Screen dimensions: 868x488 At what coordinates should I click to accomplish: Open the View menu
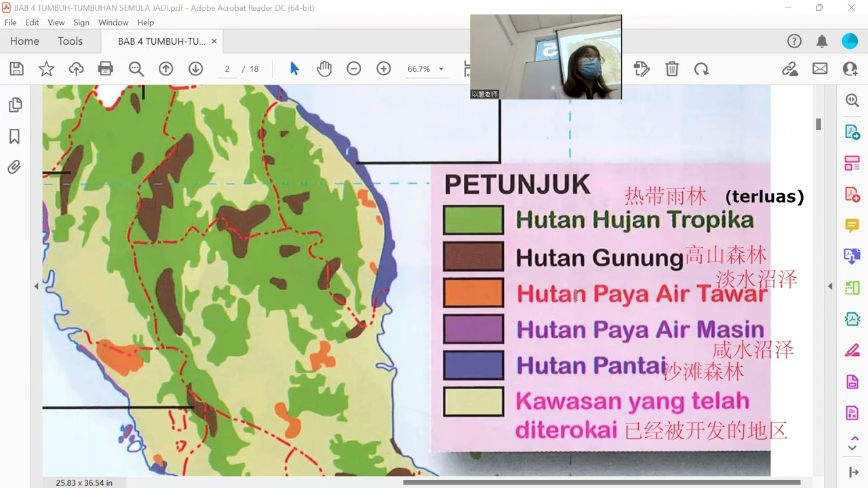pos(56,22)
